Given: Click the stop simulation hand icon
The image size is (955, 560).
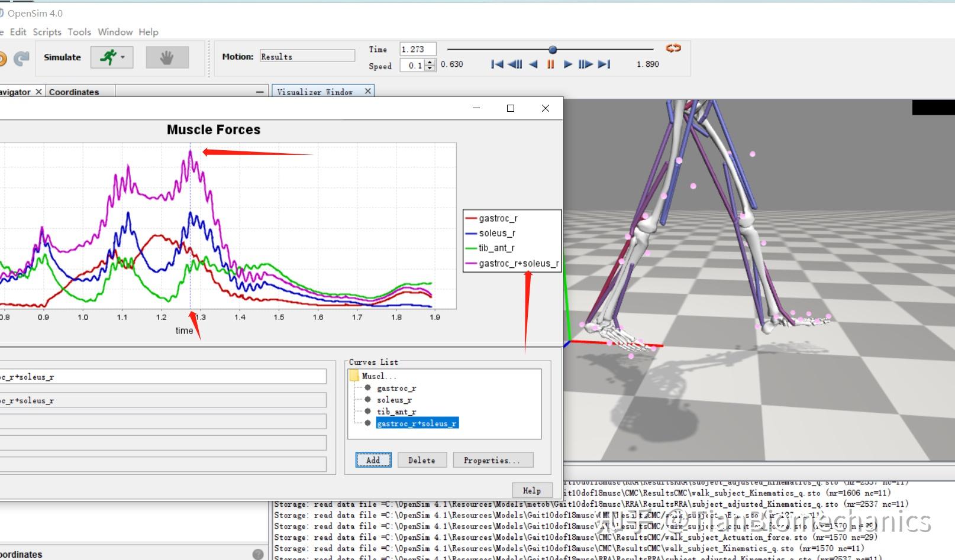Looking at the screenshot, I should pos(167,57).
